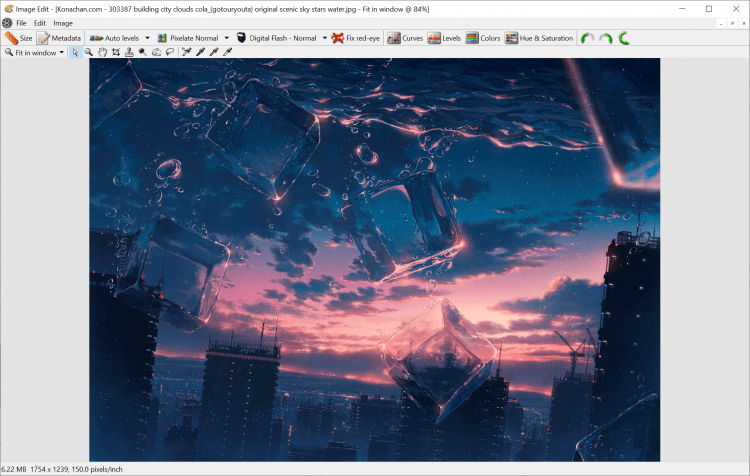
Task: Click the Colors adjustment button
Action: 483,38
